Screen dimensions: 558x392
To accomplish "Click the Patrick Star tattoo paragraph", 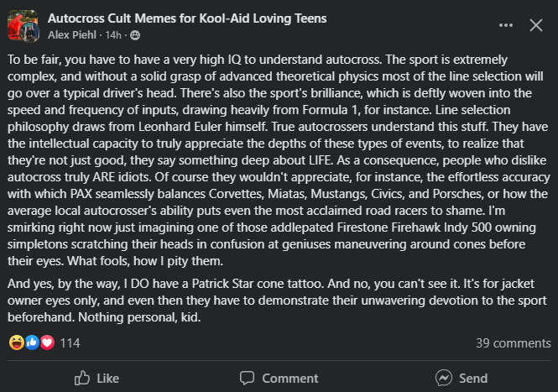I will click(x=277, y=301).
